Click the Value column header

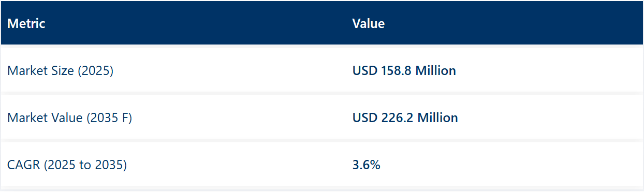tap(369, 23)
